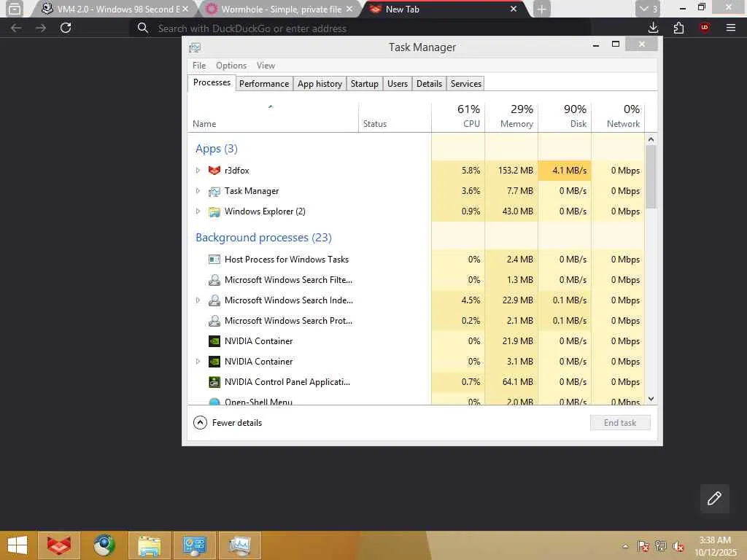Viewport: 747px width, 560px height.
Task: Open the View menu in Task Manager
Action: pos(266,66)
